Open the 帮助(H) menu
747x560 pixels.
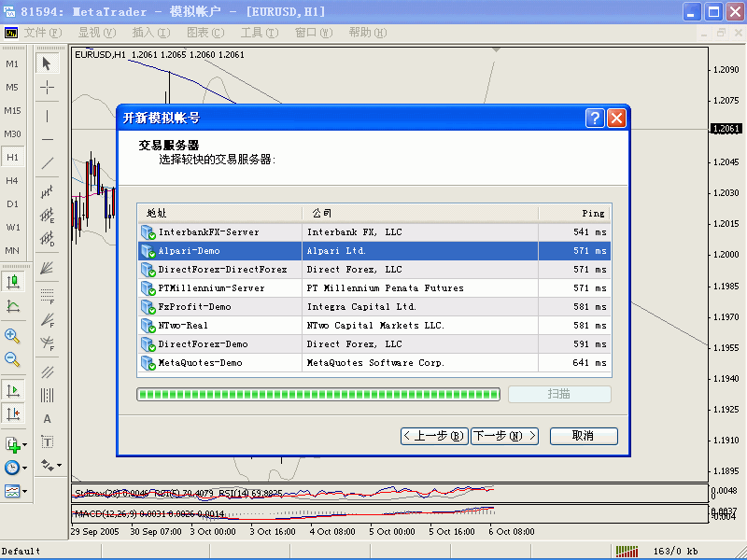(368, 33)
